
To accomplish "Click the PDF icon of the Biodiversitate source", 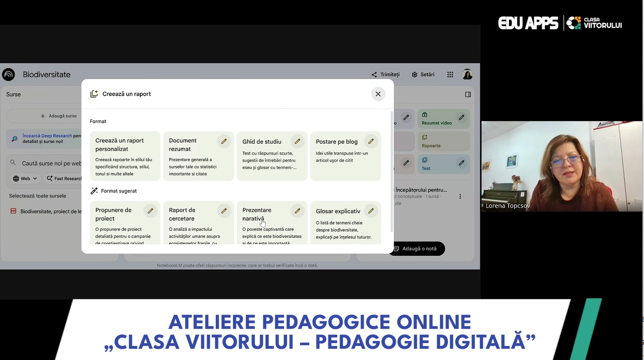I will [14, 211].
